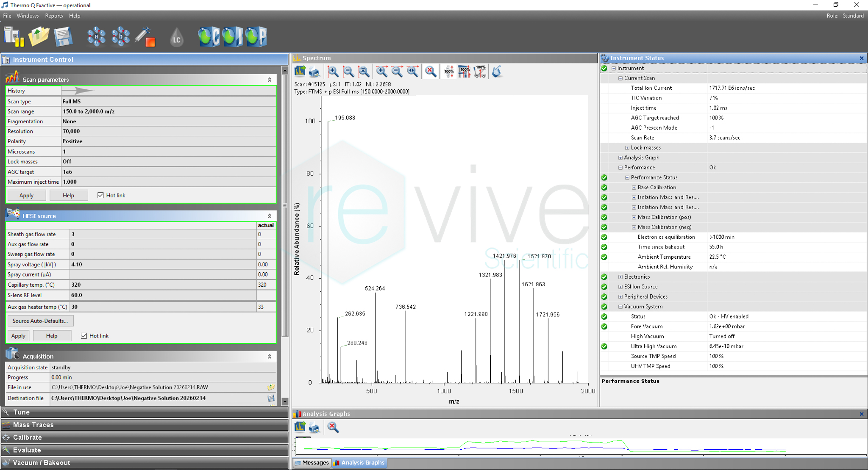Click the syringe pump stop icon
This screenshot has height=470, width=868.
tap(145, 37)
